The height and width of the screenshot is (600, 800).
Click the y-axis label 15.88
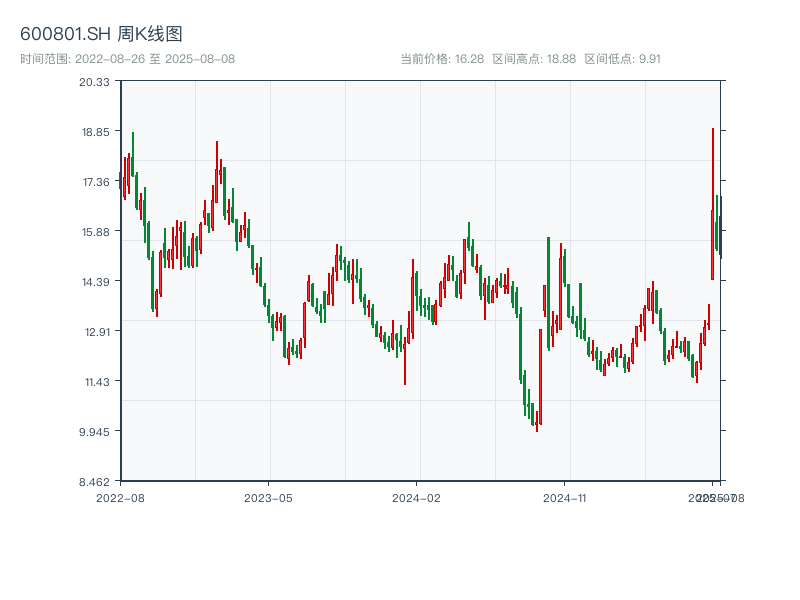[x=95, y=232]
